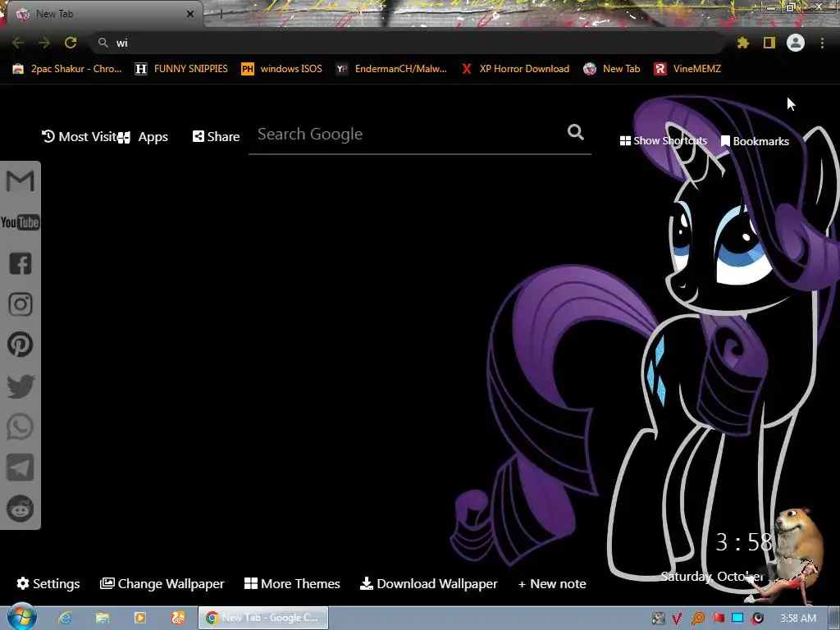
Task: Open the Extensions puzzle icon
Action: [742, 43]
